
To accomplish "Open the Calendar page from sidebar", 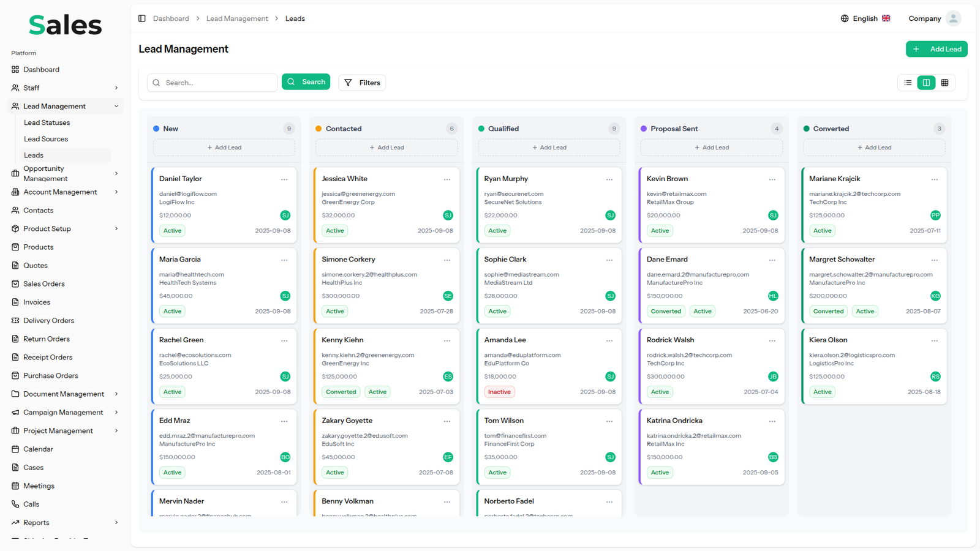I will 38,449.
